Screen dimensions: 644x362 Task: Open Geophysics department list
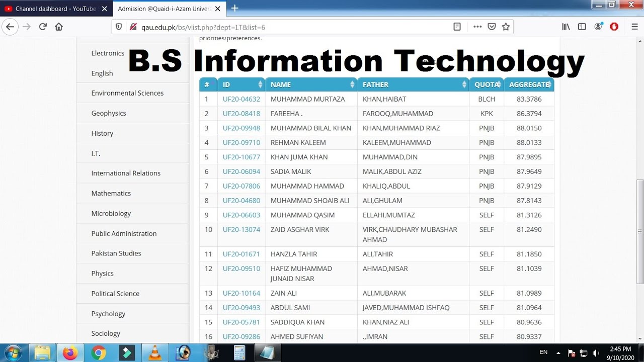pyautogui.click(x=109, y=113)
